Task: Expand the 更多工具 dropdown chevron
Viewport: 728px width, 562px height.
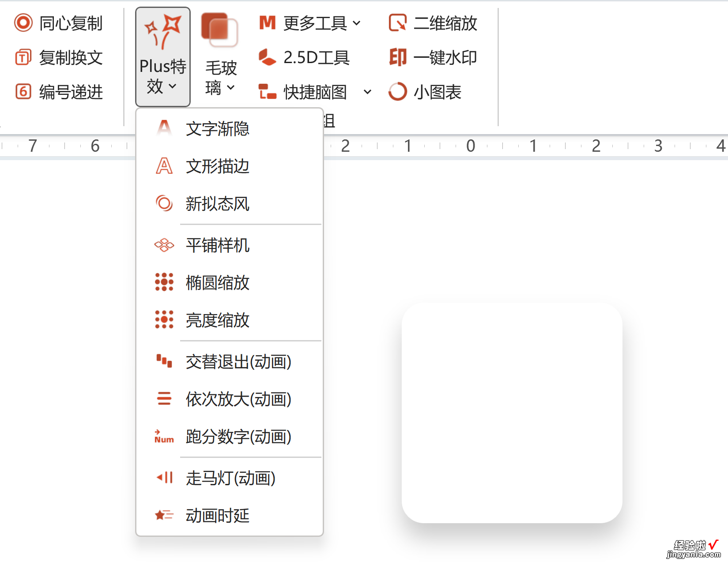Action: pyautogui.click(x=357, y=23)
